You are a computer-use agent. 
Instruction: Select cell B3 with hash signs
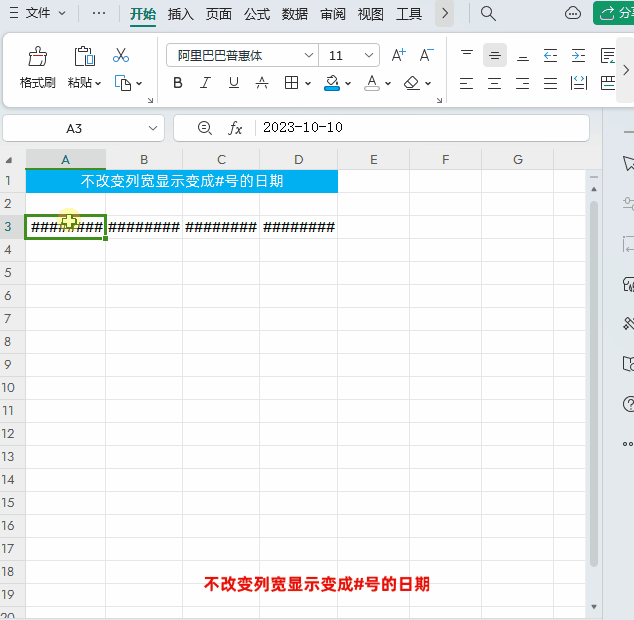[x=144, y=227]
